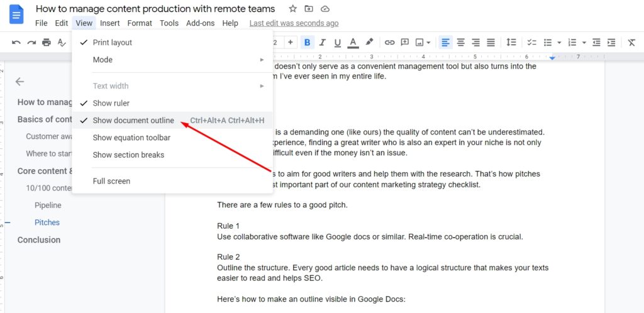The width and height of the screenshot is (644, 313).
Task: Open the Edit menu
Action: coord(62,23)
